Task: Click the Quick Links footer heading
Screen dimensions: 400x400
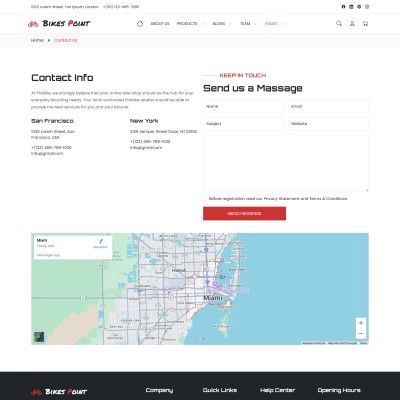Action: coord(220,390)
